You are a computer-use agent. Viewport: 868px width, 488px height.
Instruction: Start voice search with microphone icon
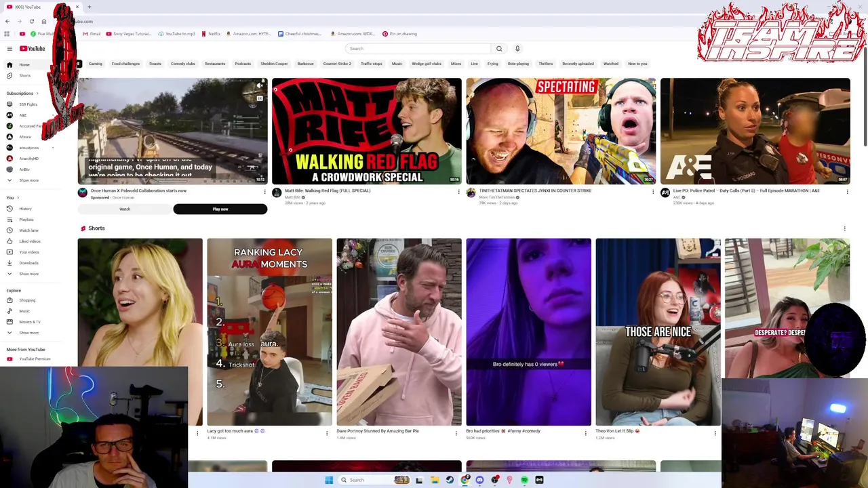(x=517, y=49)
